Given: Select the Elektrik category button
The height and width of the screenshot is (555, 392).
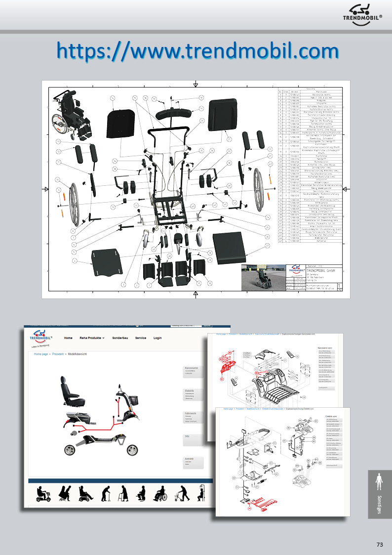Looking at the screenshot, I should point(193,394).
